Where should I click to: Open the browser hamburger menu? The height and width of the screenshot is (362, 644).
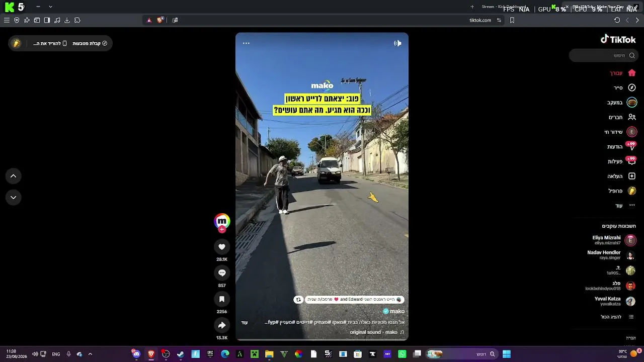click(7, 20)
